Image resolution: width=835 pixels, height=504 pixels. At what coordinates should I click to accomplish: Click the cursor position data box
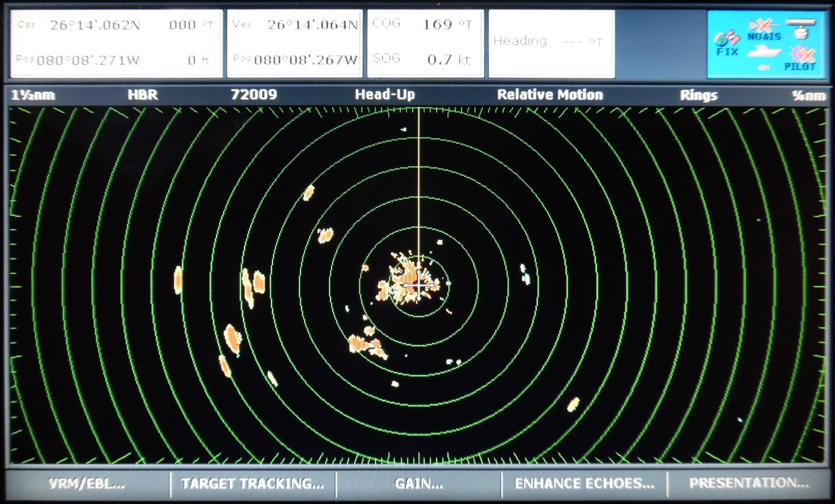pos(116,43)
